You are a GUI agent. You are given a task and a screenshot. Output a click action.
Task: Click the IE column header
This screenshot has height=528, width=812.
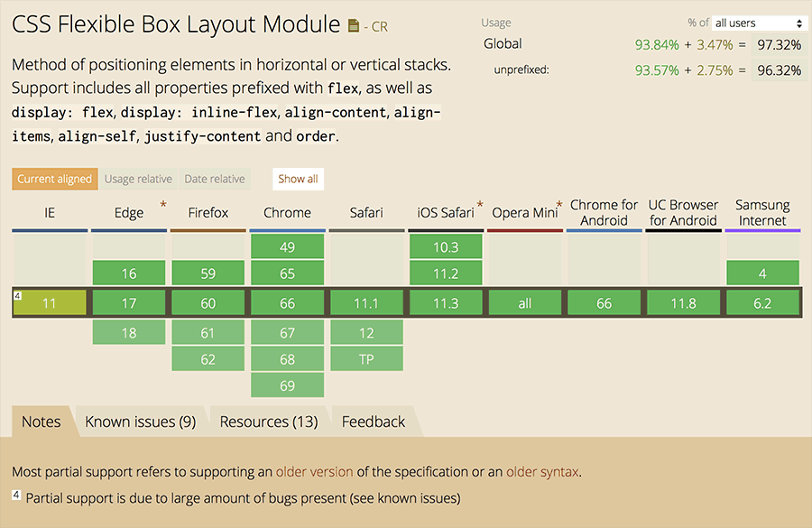coord(50,212)
